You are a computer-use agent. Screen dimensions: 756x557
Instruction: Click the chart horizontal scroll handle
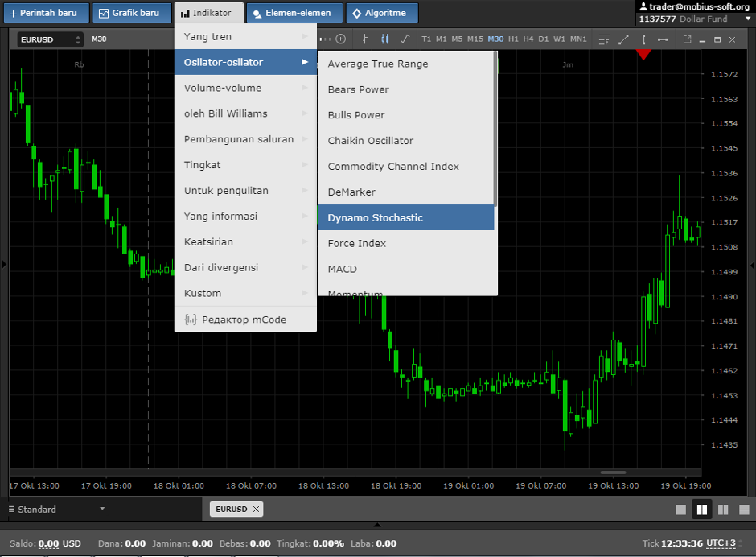point(614,472)
